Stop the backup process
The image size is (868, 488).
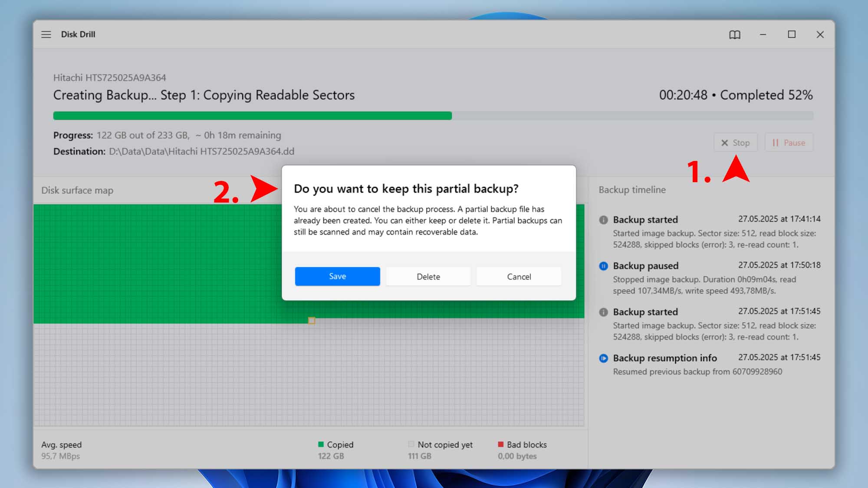pos(736,143)
